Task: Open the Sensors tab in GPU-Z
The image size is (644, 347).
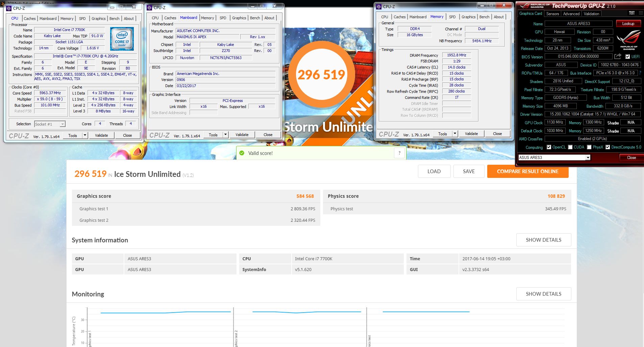Action: coord(552,14)
